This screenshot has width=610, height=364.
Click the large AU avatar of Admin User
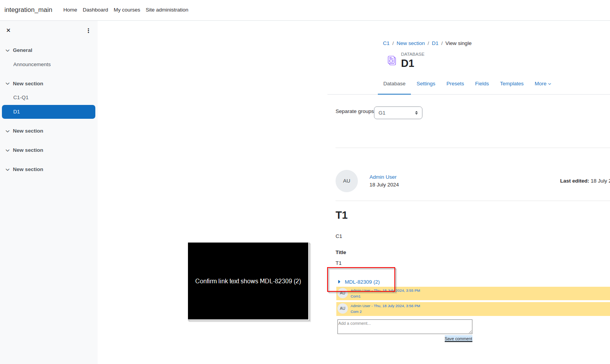pyautogui.click(x=347, y=181)
